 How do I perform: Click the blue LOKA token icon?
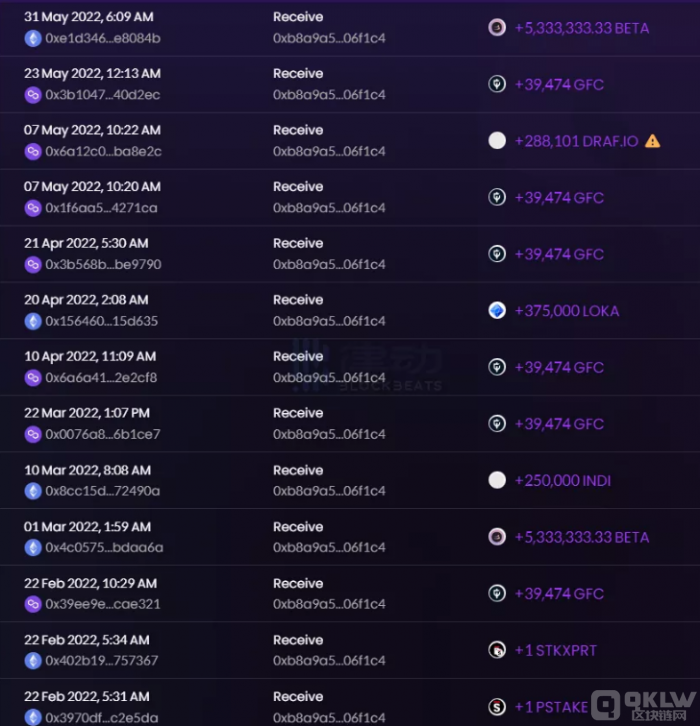497,310
